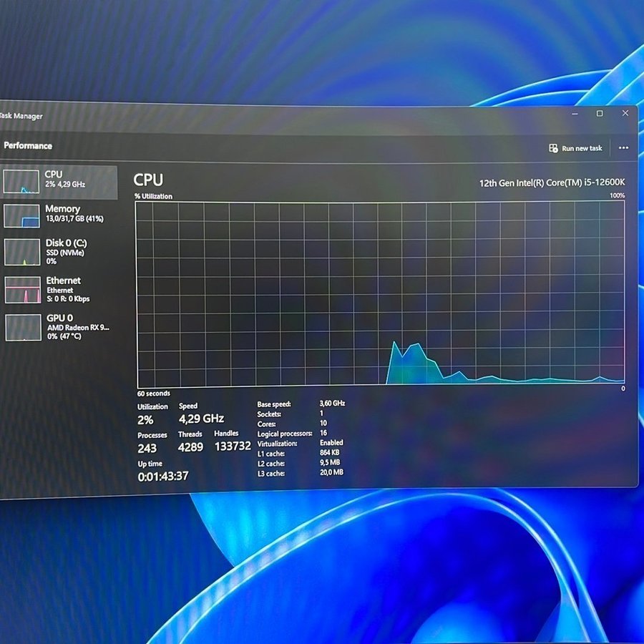This screenshot has width=644, height=644.
Task: Click the 100% graph scale label
Action: tap(618, 195)
